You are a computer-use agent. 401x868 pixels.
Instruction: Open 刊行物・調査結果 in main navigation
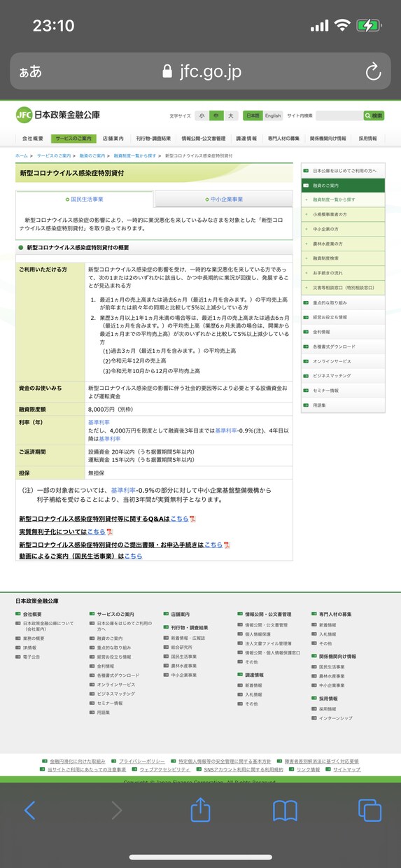(152, 139)
